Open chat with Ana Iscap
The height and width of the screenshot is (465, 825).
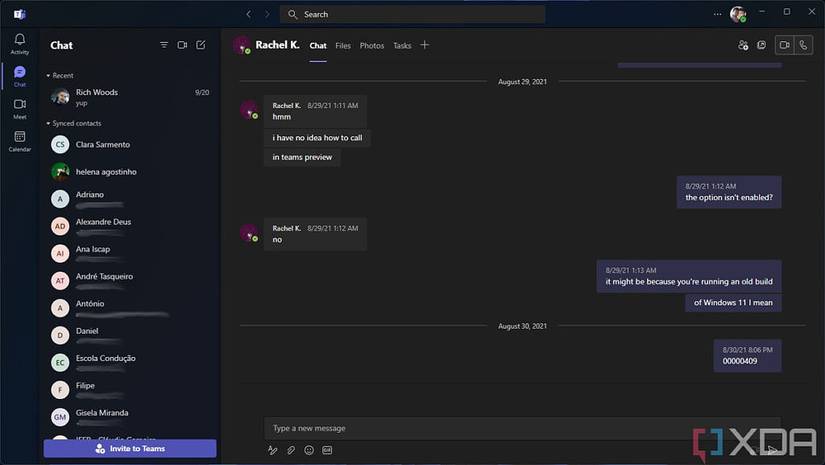130,254
